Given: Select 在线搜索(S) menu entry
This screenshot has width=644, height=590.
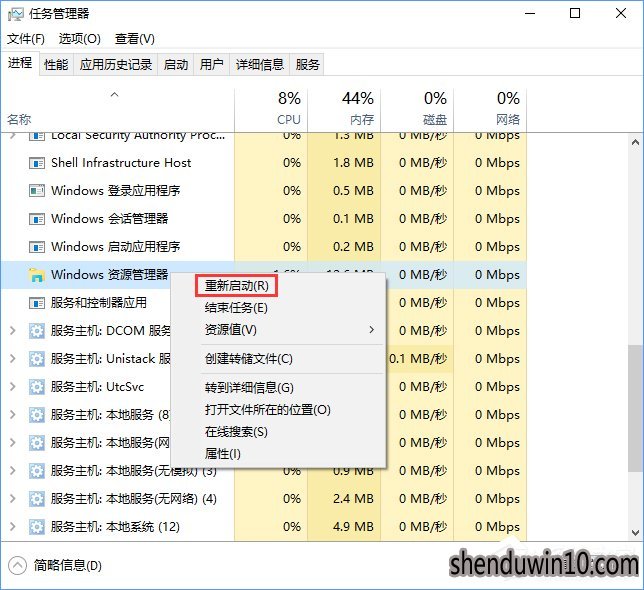Looking at the screenshot, I should point(278,432).
